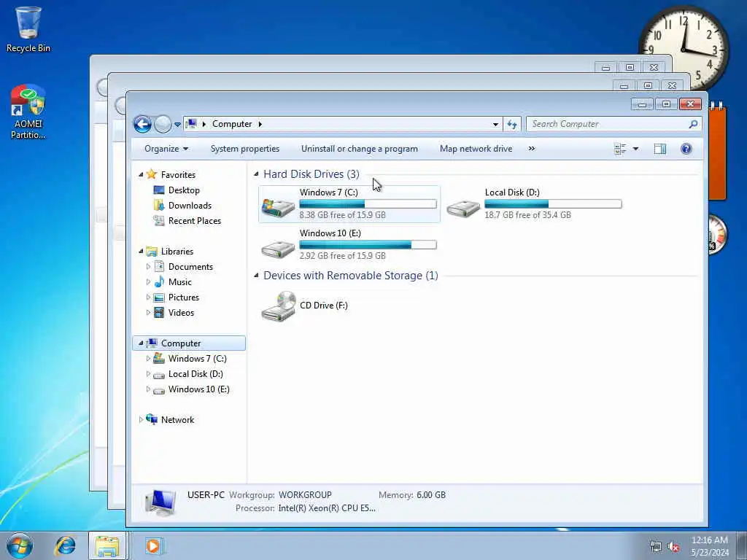Viewport: 747px width, 560px height.
Task: Open Help with the question mark icon
Action: 686,149
